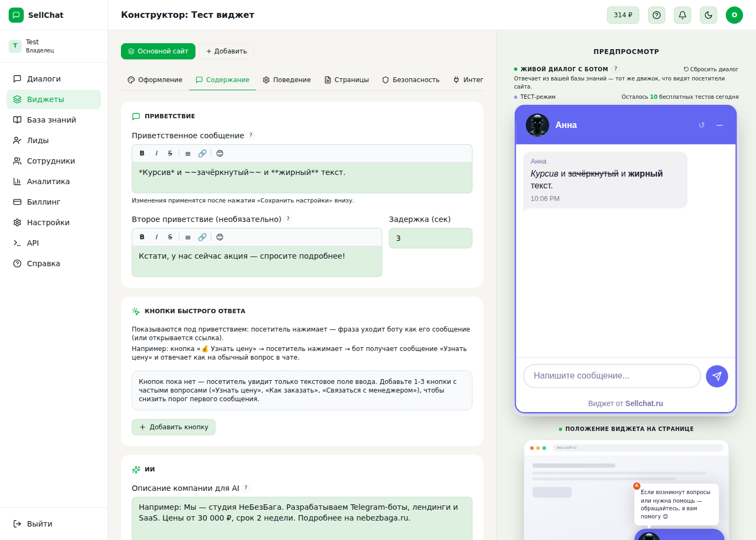Viewport: 756px width, 540px height.
Task: Open API in the sidebar
Action: point(53,243)
